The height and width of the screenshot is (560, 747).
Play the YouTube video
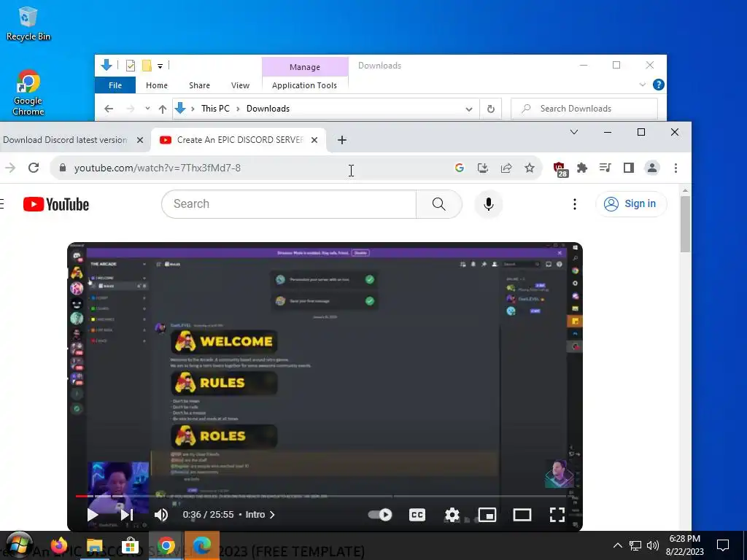(93, 514)
